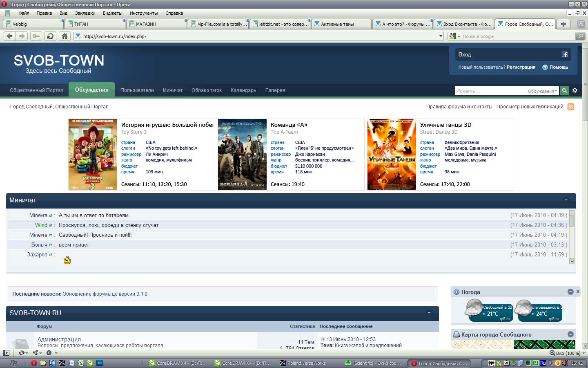588x368 pixels.
Task: Click the Команда «А» movie poster
Action: [243, 155]
